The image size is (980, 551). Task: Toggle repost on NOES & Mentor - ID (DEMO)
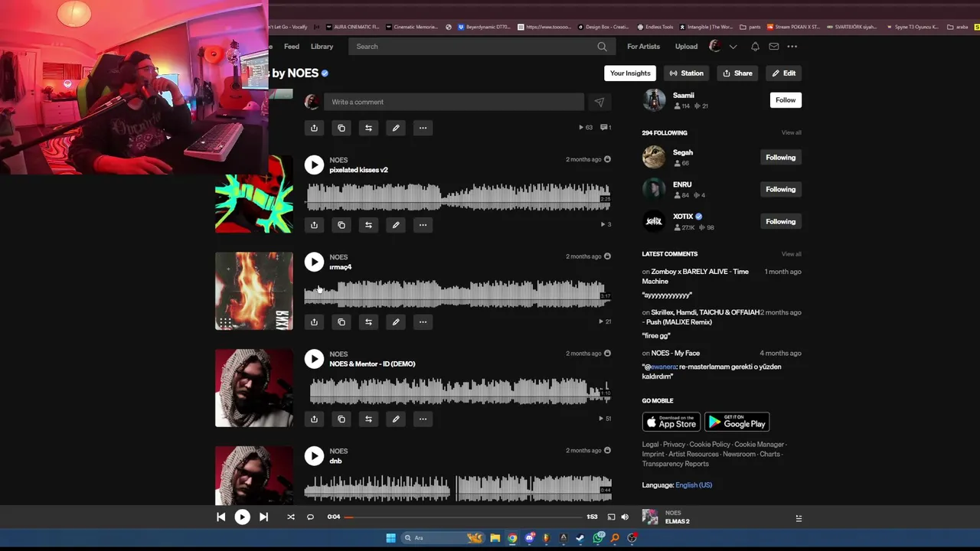point(368,419)
